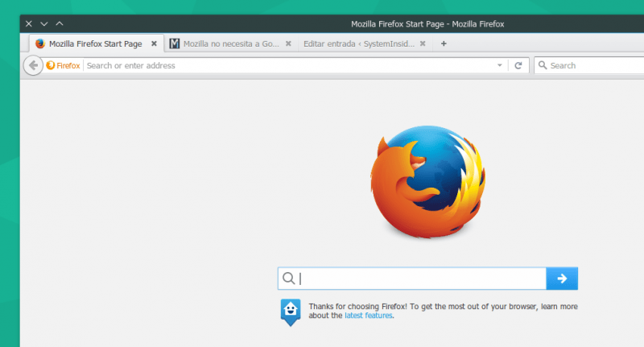Screen dimensions: 644x347
Task: Click the 'Thanks for choosing Firefox!' message text
Action: click(444, 311)
